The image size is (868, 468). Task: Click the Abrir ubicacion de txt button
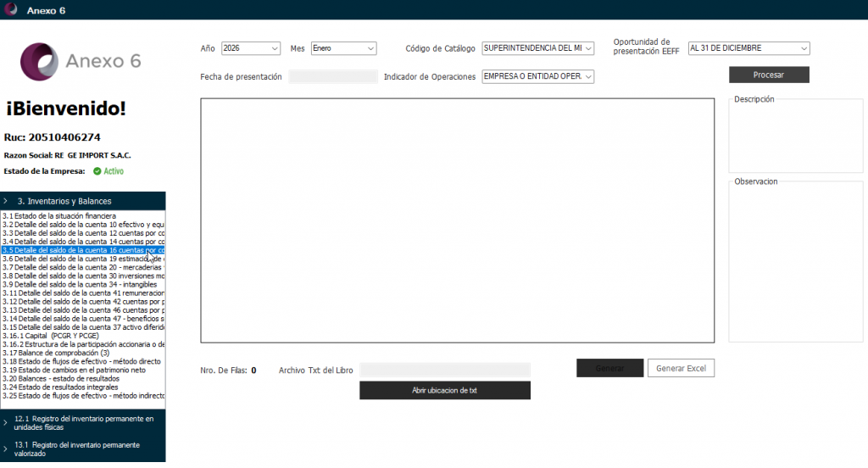[x=444, y=391]
